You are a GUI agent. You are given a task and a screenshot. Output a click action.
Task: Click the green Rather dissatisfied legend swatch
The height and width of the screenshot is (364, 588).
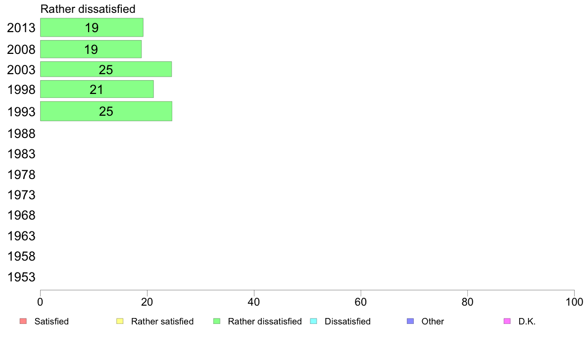pos(217,321)
